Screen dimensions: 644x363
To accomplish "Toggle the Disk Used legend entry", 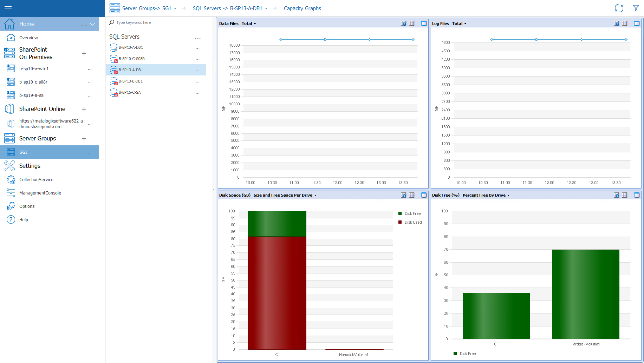I will pyautogui.click(x=410, y=222).
